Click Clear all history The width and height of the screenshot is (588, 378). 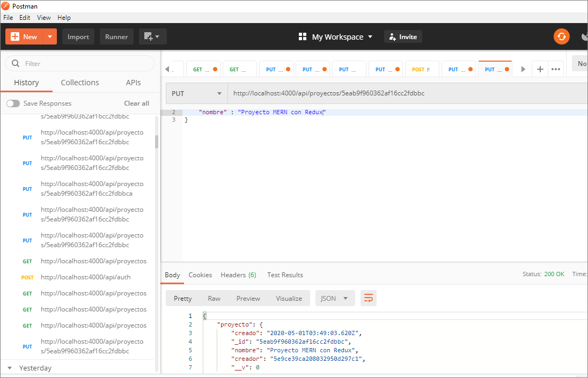136,103
